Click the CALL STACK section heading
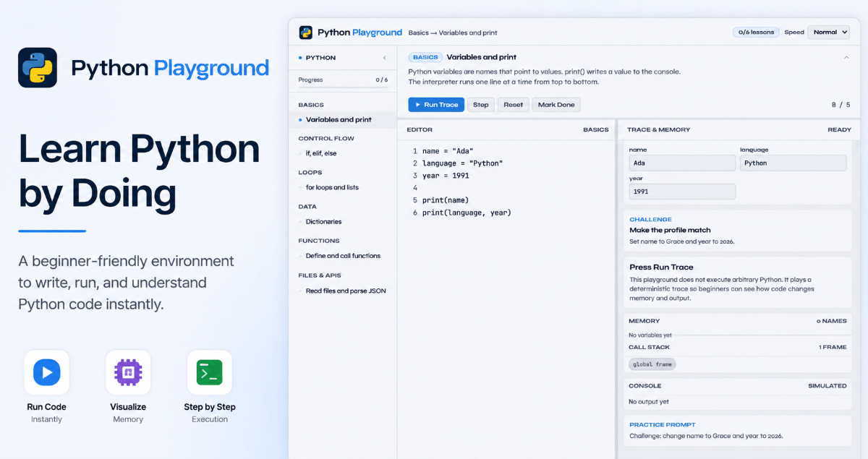 click(649, 347)
